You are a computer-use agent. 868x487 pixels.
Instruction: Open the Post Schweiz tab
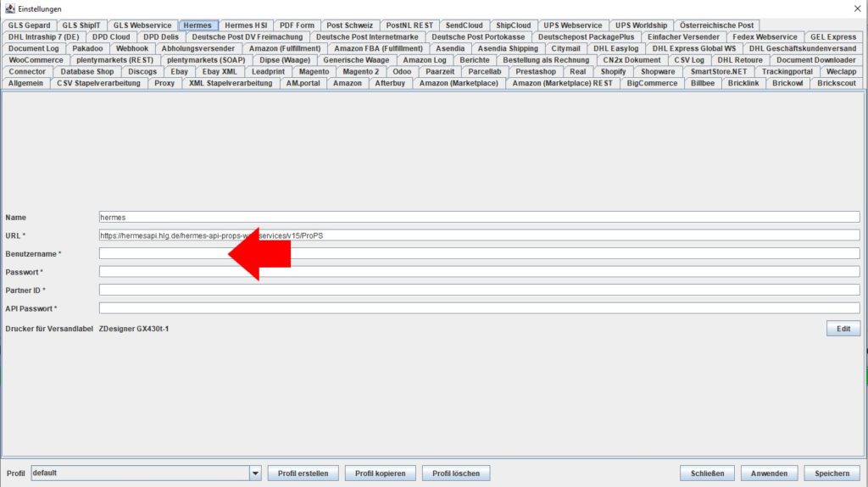[x=350, y=25]
